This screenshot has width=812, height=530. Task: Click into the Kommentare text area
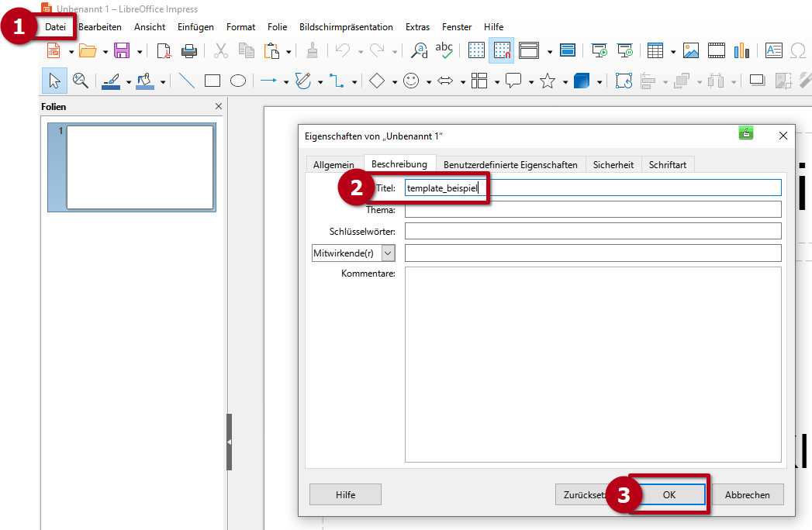point(593,364)
